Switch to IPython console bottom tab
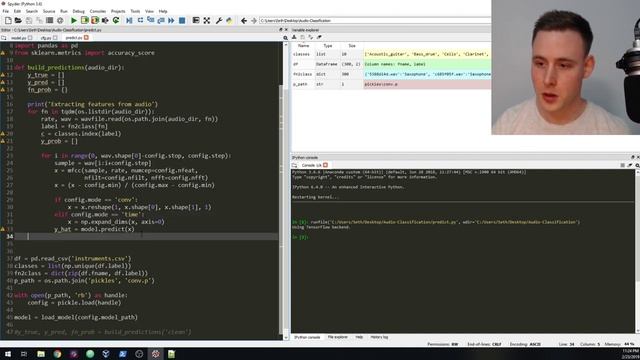This screenshot has width=640, height=360. 307,337
